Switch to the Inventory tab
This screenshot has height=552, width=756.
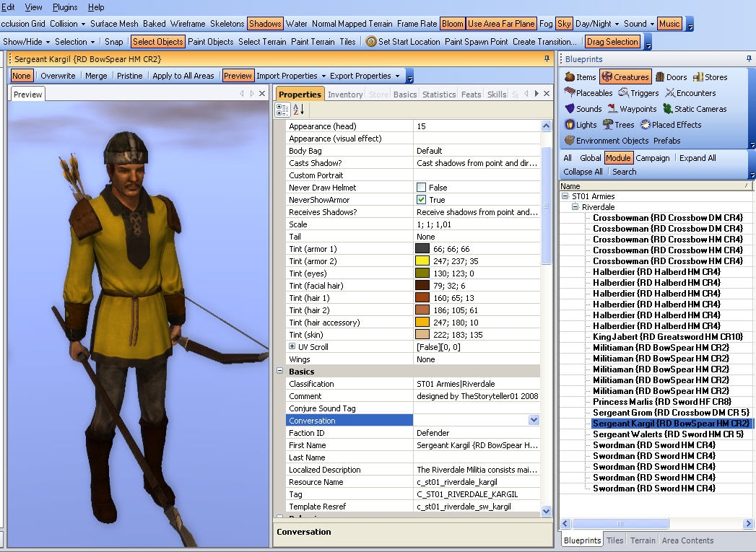(345, 95)
